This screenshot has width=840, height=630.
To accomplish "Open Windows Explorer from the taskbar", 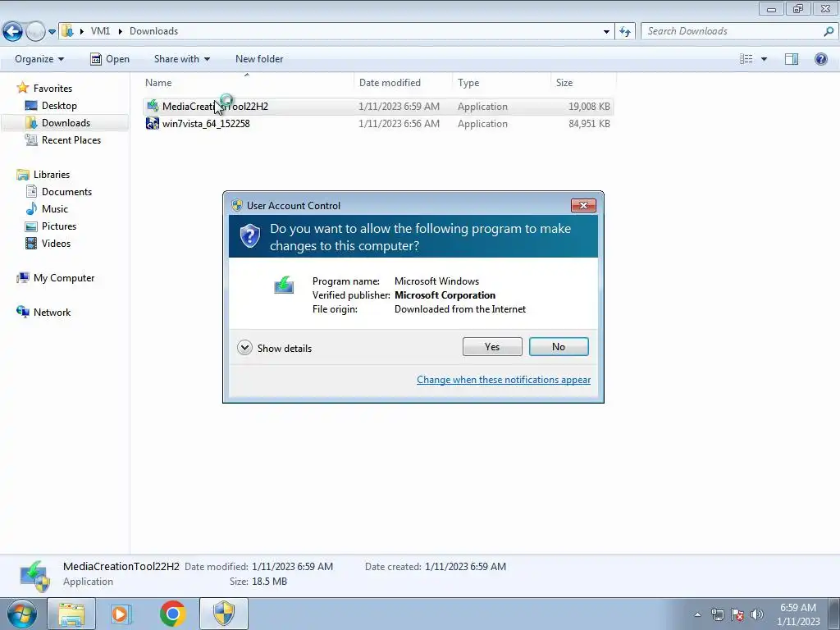I will [x=71, y=614].
